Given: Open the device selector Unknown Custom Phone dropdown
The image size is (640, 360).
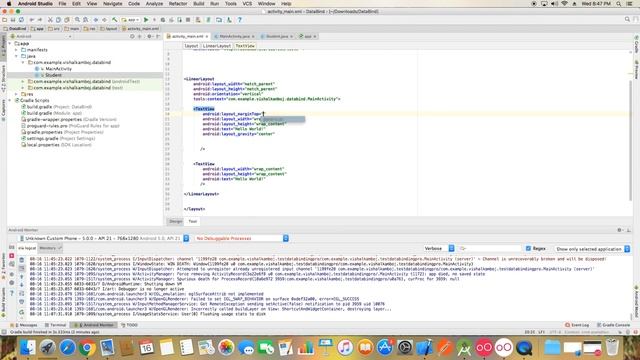Looking at the screenshot, I should [x=104, y=238].
